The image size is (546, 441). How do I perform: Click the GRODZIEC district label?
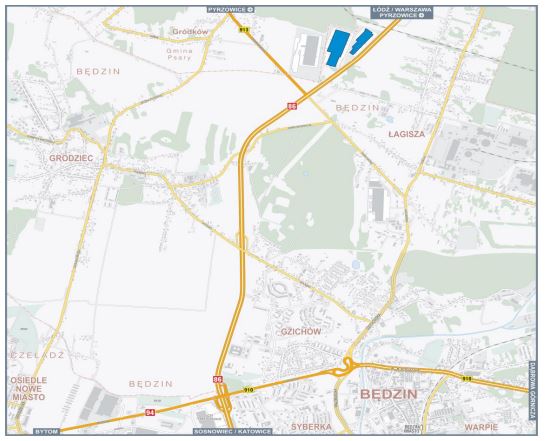71,158
